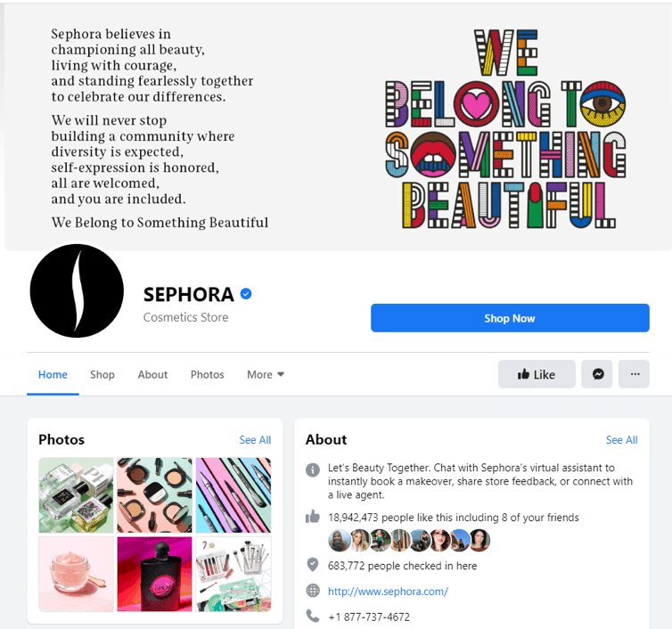The image size is (672, 629).
Task: Go to the Photos tab
Action: point(208,374)
